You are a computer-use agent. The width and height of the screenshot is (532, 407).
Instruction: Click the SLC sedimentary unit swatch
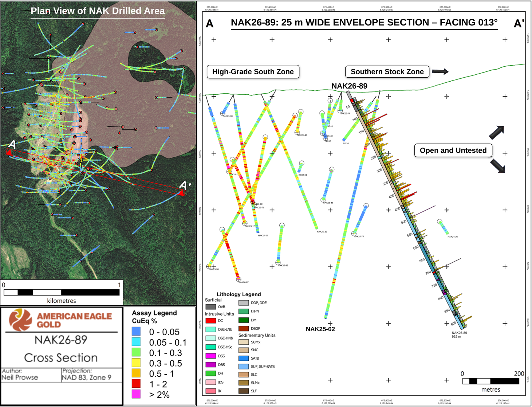(244, 375)
